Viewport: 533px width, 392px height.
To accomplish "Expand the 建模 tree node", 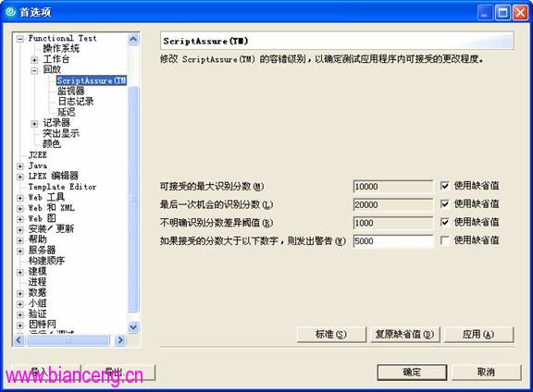I will tap(20, 272).
